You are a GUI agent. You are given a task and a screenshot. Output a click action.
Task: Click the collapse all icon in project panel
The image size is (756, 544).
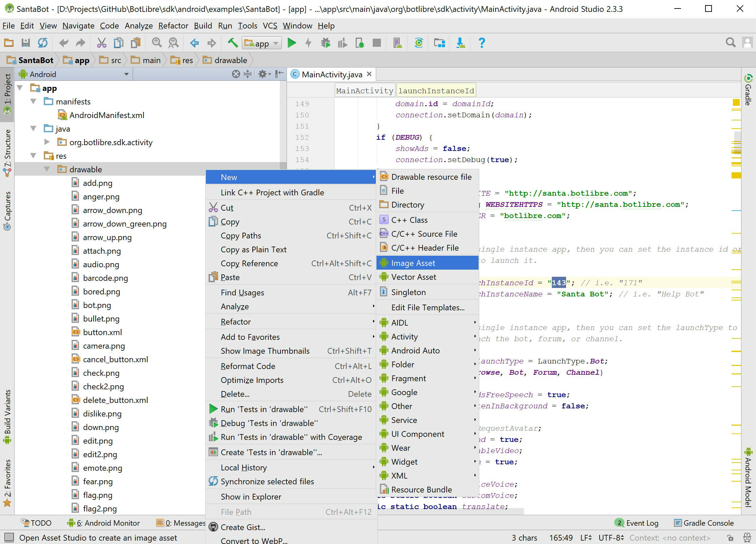pos(248,74)
